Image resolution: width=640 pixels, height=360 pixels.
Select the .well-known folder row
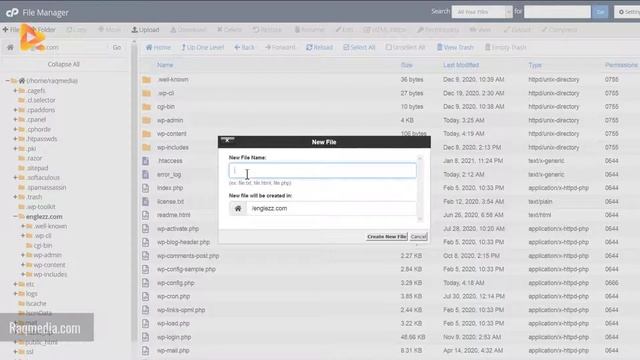pos(390,80)
